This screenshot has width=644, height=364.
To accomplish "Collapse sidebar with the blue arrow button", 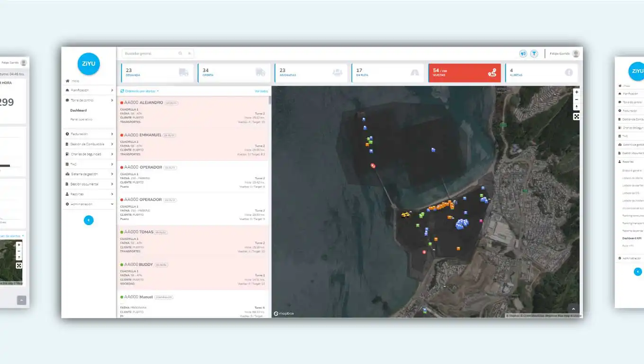I will point(89,220).
